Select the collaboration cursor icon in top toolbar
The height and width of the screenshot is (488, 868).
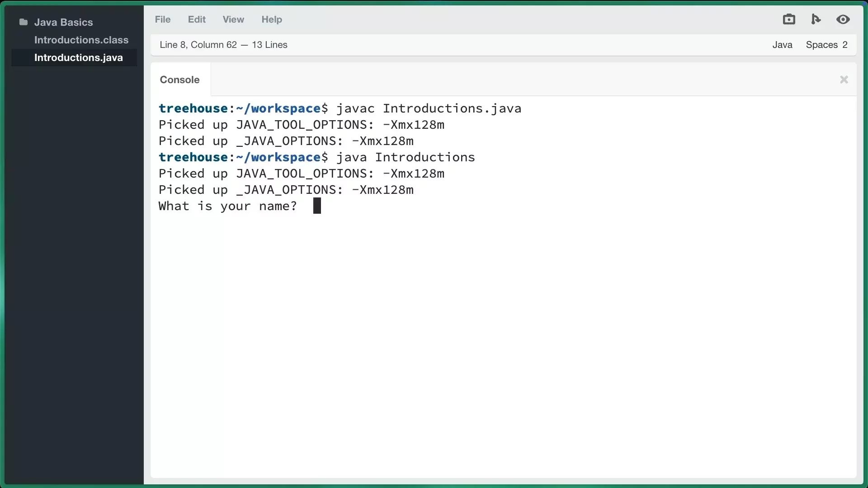pyautogui.click(x=816, y=19)
